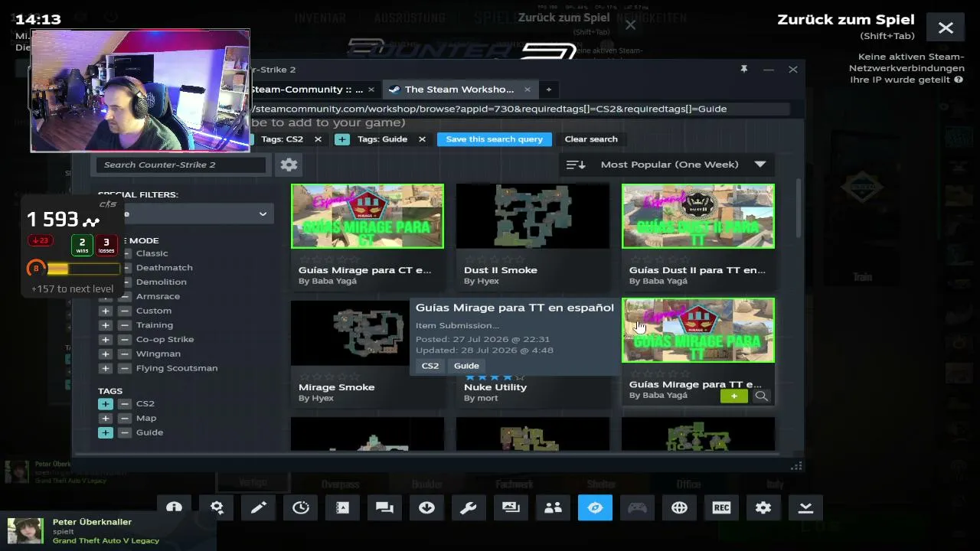Collapse the overlay toolbar with the down-arrow icon
Viewport: 980px width, 551px height.
click(x=805, y=508)
